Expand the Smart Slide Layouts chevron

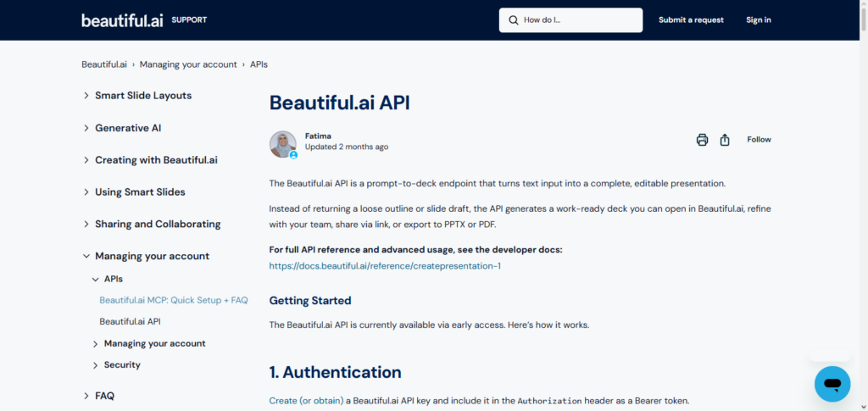pos(86,96)
